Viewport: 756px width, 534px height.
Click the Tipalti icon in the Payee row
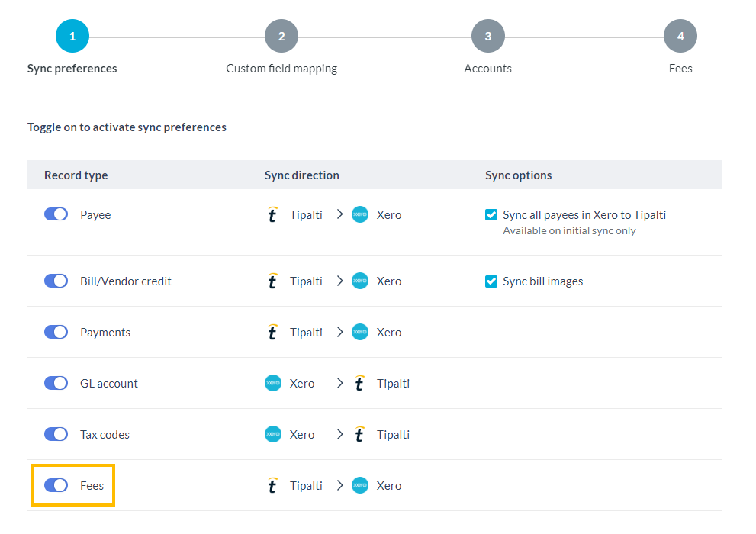coord(272,214)
